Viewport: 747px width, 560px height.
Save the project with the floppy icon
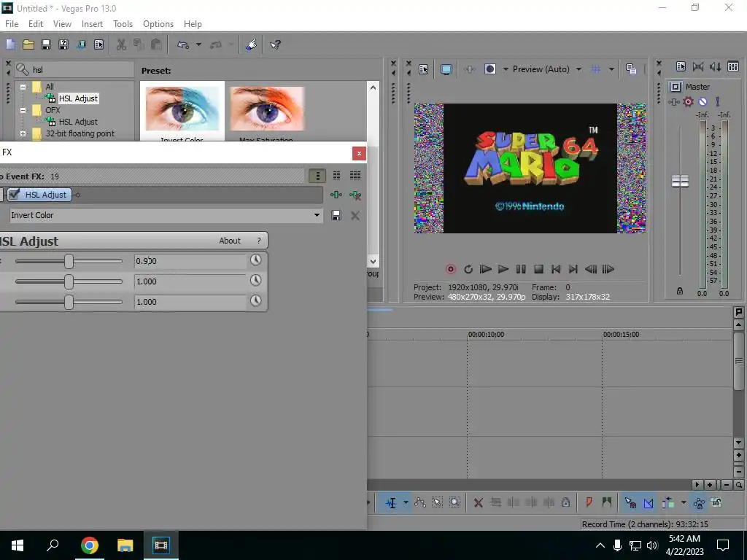coord(46,44)
